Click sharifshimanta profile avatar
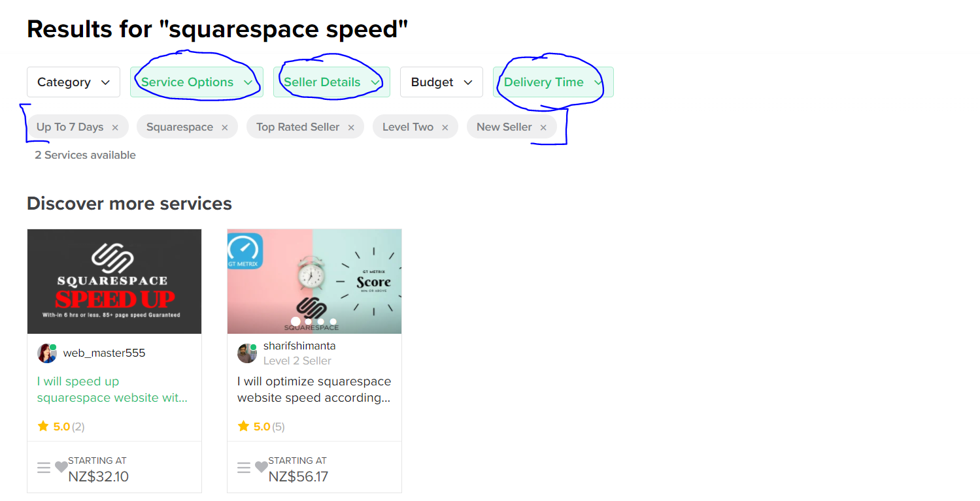The height and width of the screenshot is (501, 980). [x=247, y=353]
